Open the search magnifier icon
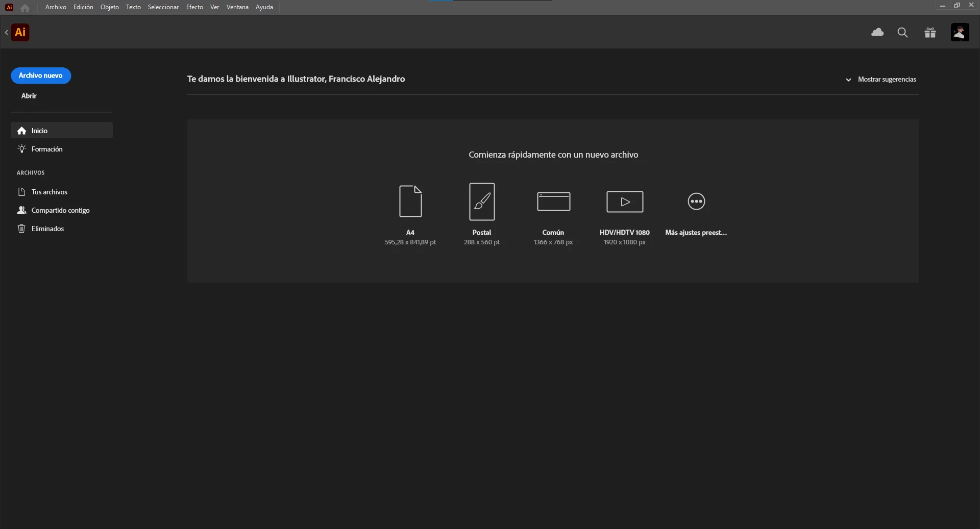This screenshot has width=980, height=529. click(x=902, y=33)
